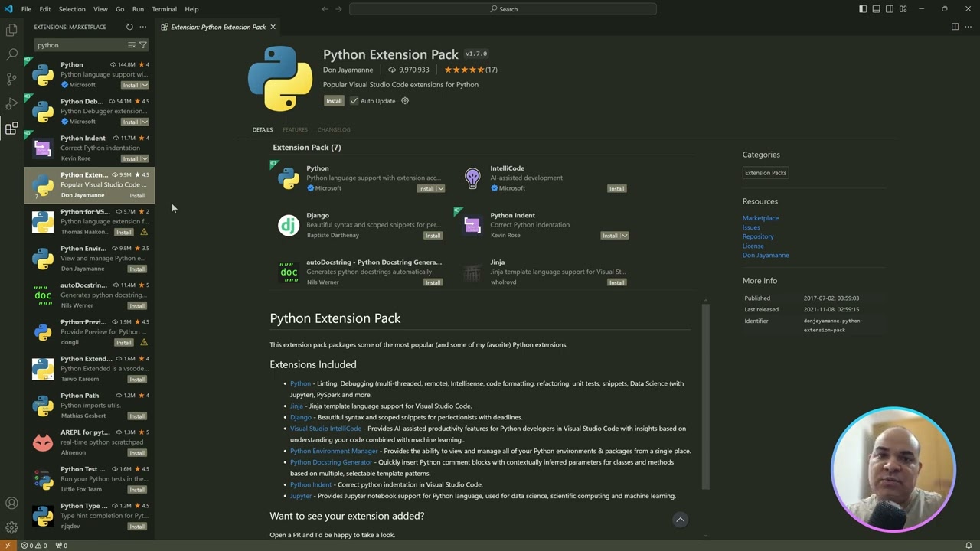Open the Run and Debug view

point(11,103)
